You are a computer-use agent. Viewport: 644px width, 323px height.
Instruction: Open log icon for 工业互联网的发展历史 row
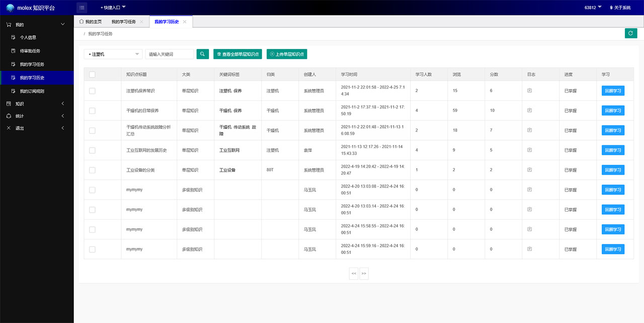(x=529, y=150)
